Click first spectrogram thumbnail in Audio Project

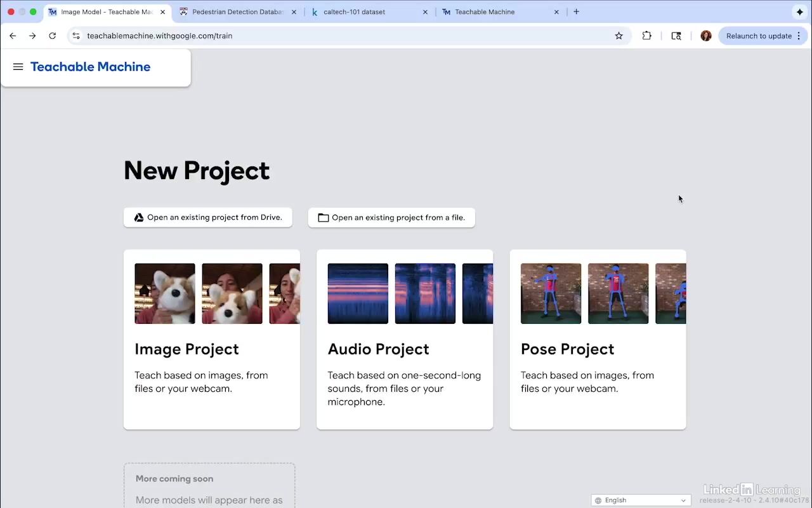coord(358,293)
